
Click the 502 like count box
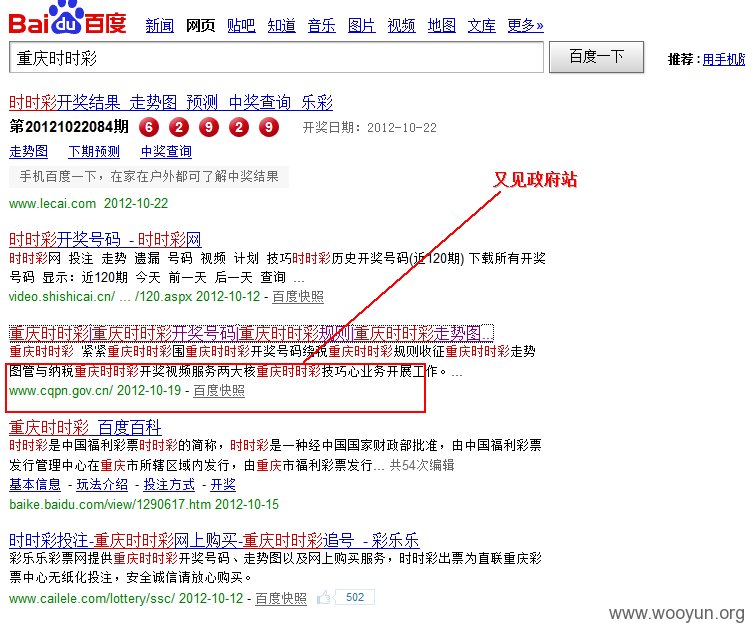[354, 597]
